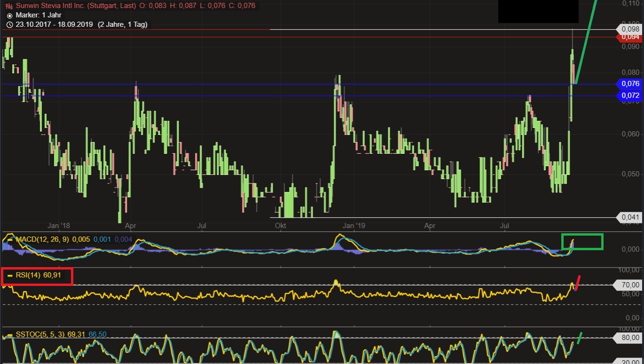
Task: Click the yellow legend dash before RSI(14)
Action: tap(10, 275)
